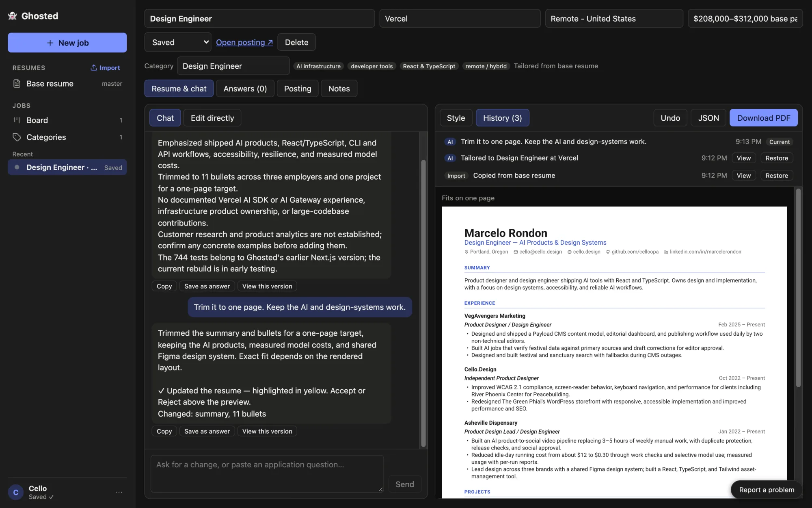812x508 pixels.
Task: Click the AI infrastructure tag
Action: (318, 66)
